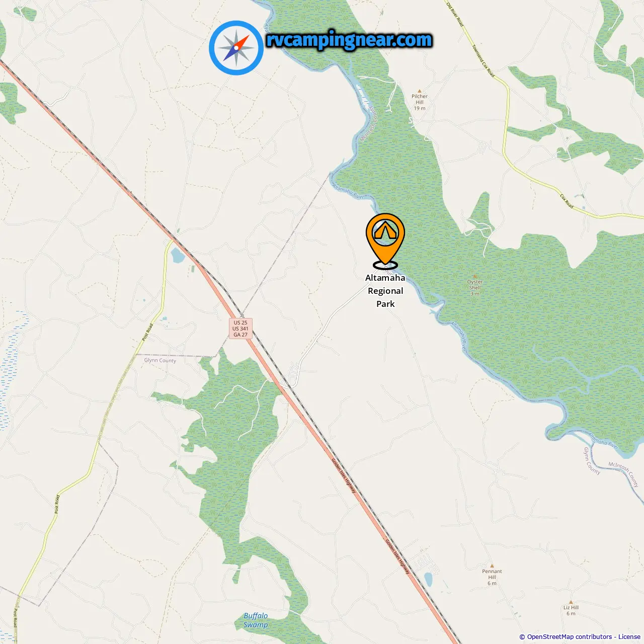644x644 pixels.
Task: Click the Altamaha River label below the marker
Action: 458,336
